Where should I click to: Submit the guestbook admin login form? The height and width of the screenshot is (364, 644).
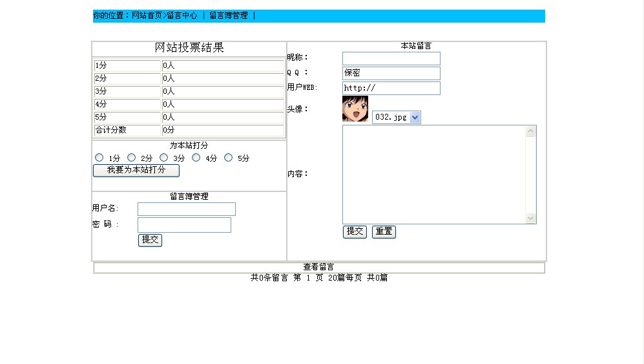[x=150, y=241]
